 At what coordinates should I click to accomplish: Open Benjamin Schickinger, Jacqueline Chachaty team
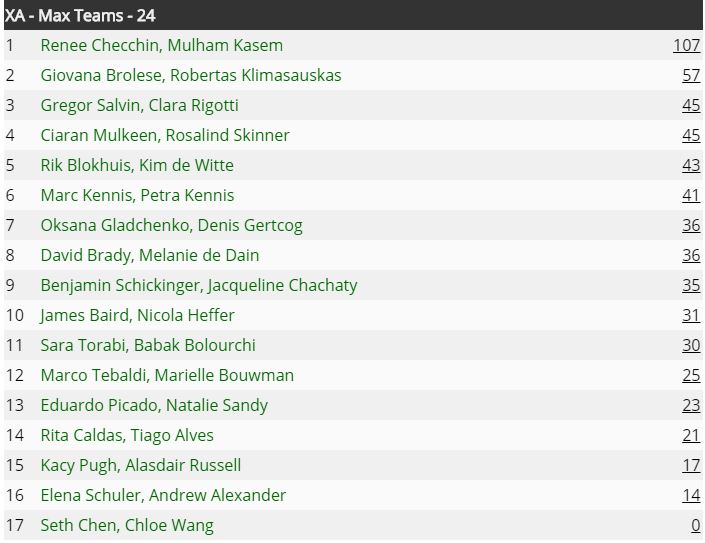click(199, 285)
